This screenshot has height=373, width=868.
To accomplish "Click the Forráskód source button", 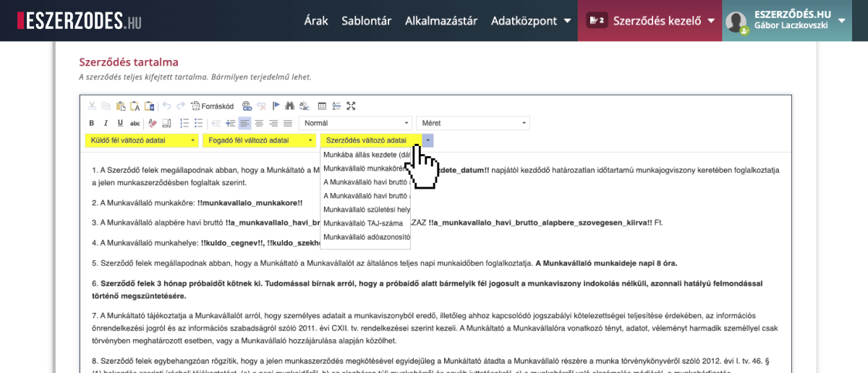I will coord(213,106).
